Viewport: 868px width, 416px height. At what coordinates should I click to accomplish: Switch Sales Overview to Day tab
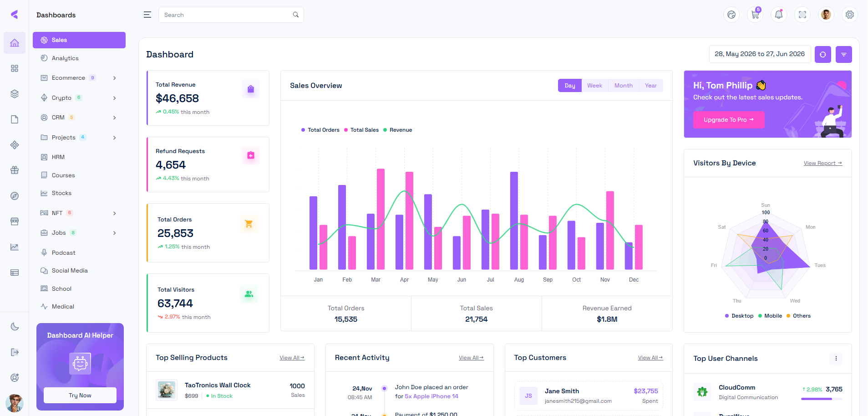tap(570, 86)
